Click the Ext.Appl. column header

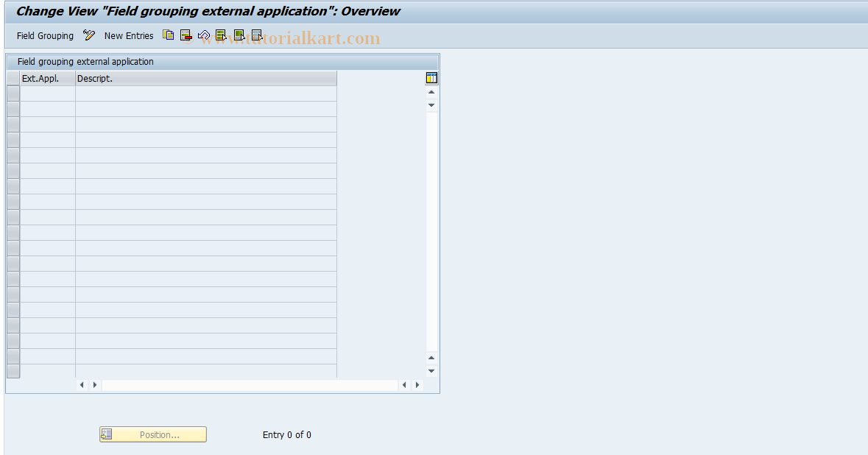(x=48, y=79)
